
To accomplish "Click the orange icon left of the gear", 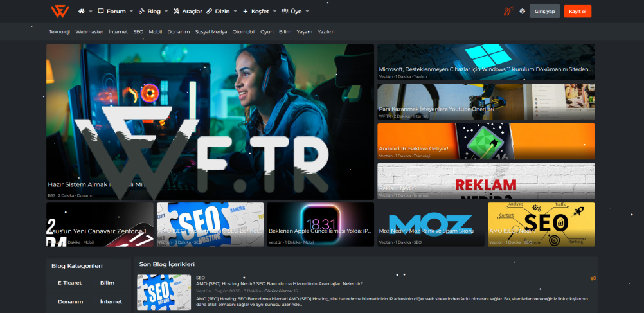I will click(508, 12).
